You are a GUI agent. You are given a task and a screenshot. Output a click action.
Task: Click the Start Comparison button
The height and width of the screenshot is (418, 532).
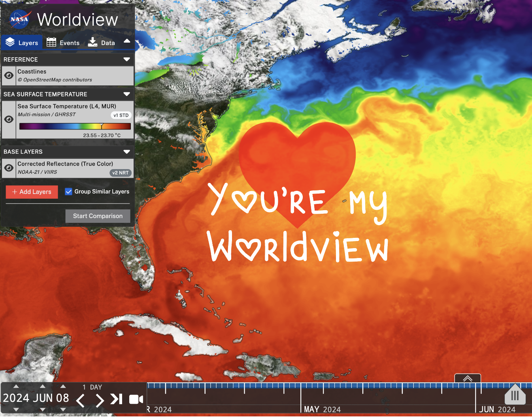(98, 216)
